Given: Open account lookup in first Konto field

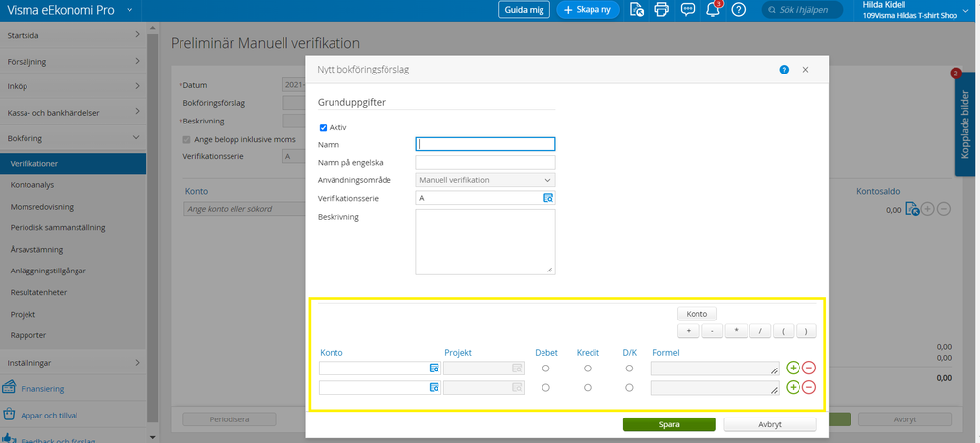Looking at the screenshot, I should 433,369.
